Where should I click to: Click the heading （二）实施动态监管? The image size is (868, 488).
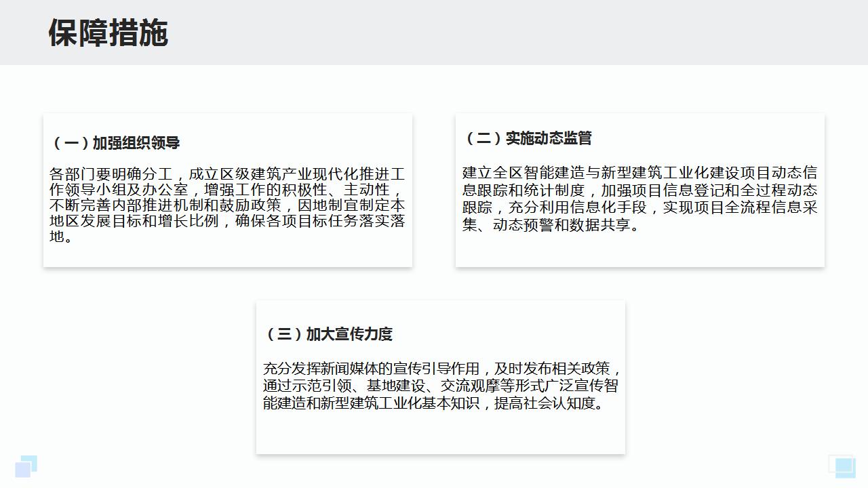click(528, 138)
